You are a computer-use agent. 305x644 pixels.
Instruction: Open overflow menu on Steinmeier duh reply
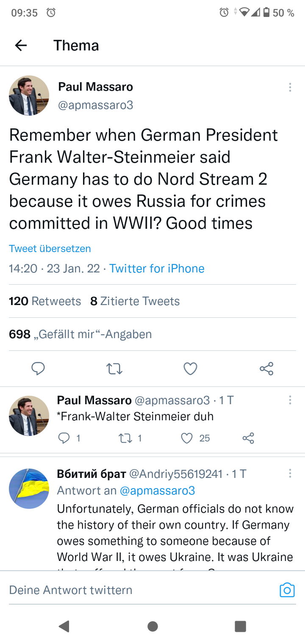(290, 400)
